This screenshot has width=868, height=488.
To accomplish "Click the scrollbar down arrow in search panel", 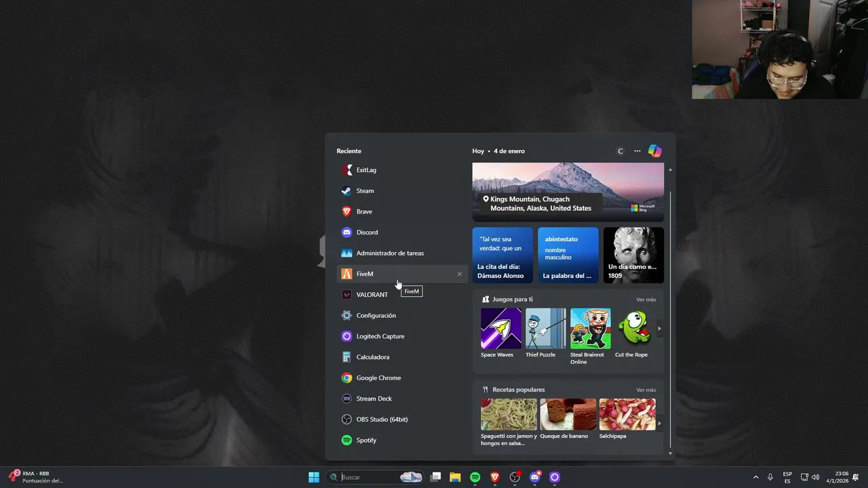I will (x=670, y=453).
